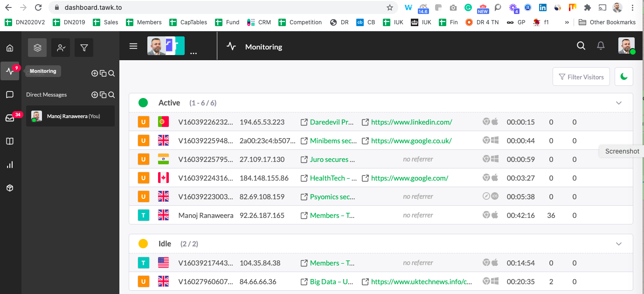Click the Filter Visitors button
The width and height of the screenshot is (644, 294).
pyautogui.click(x=581, y=77)
